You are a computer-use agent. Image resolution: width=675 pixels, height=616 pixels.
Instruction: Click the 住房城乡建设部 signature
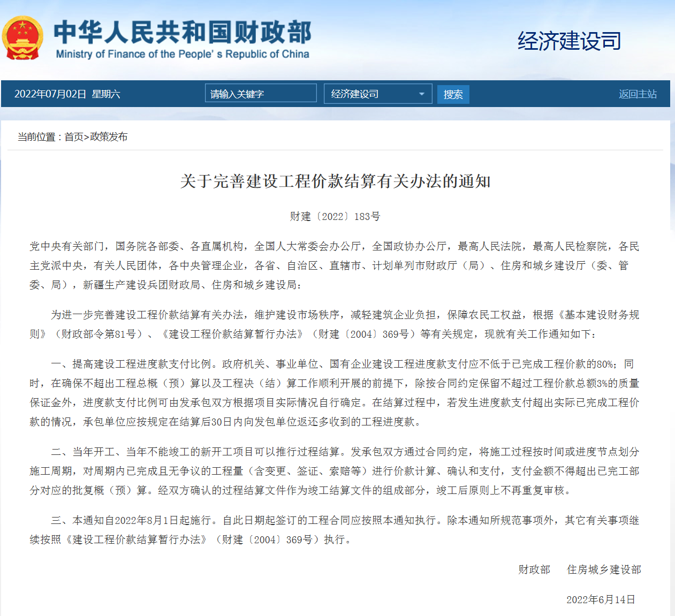click(604, 569)
